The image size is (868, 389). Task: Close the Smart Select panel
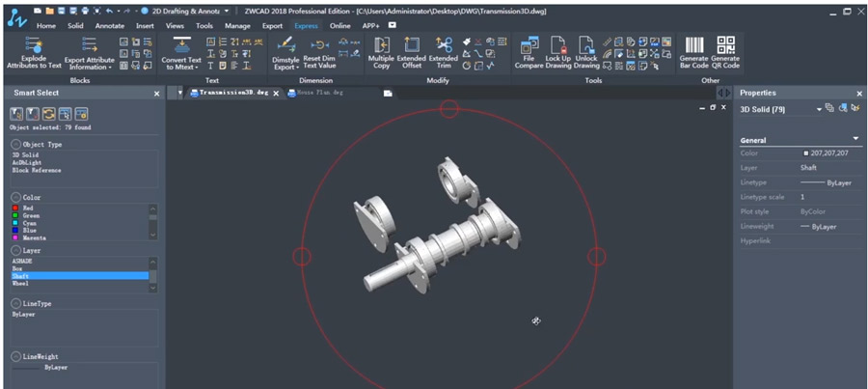(x=157, y=94)
